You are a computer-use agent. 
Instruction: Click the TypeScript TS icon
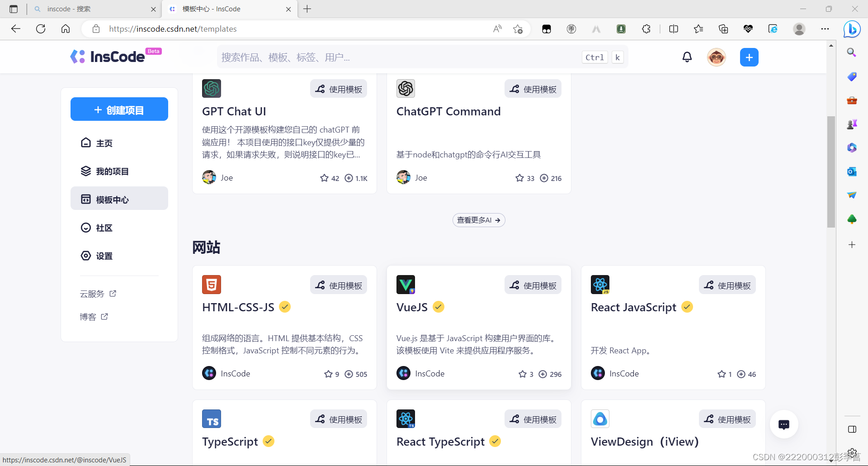coord(211,419)
